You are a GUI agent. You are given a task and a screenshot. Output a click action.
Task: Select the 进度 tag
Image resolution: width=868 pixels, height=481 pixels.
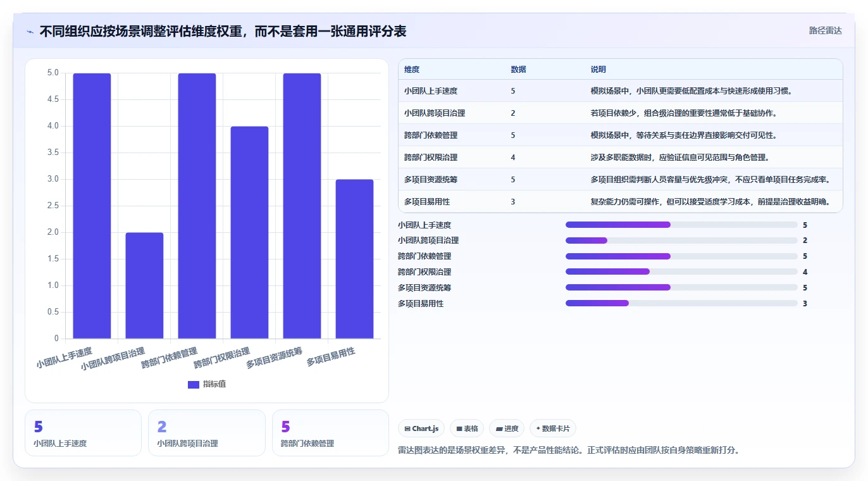click(x=507, y=428)
